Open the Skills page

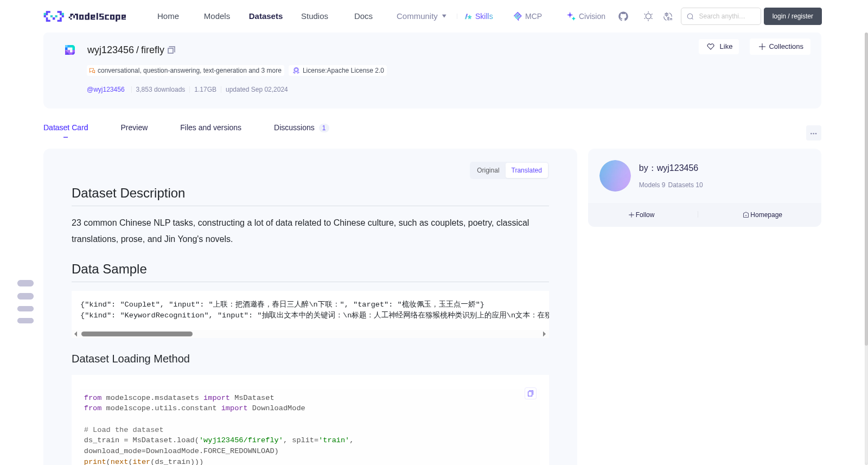(x=478, y=16)
